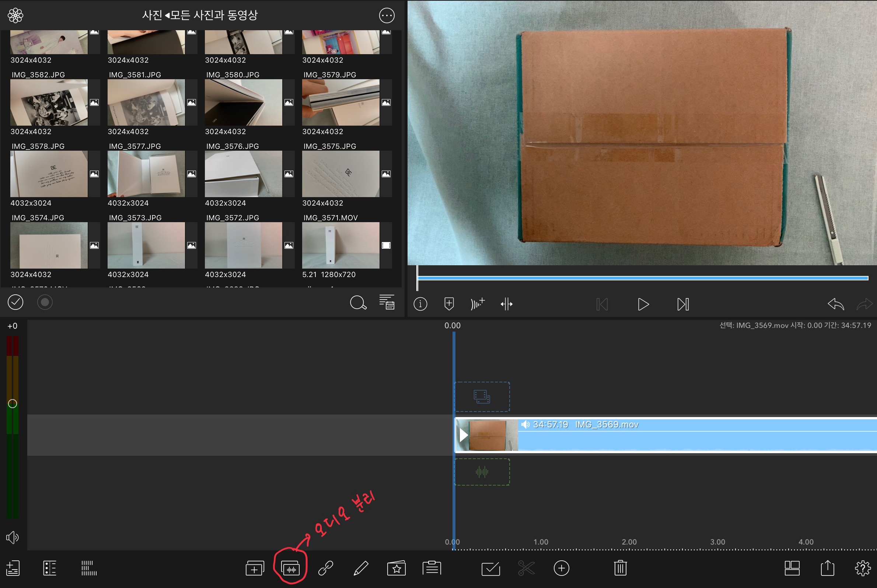Click the clip info icon below preview
The width and height of the screenshot is (877, 588).
pos(420,304)
